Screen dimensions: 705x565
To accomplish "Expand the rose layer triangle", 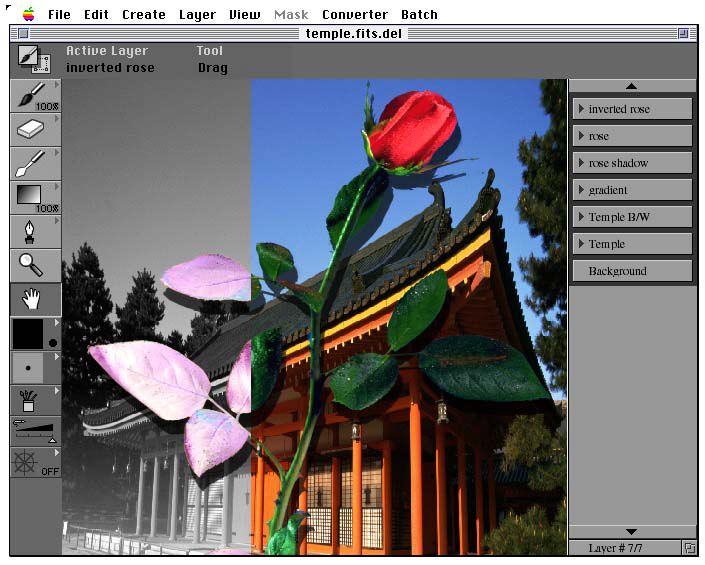I will coord(581,136).
